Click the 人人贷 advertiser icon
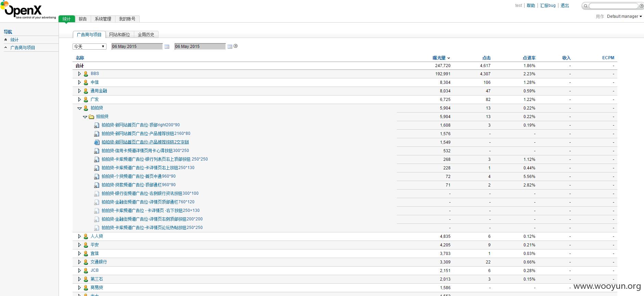 (x=86, y=236)
